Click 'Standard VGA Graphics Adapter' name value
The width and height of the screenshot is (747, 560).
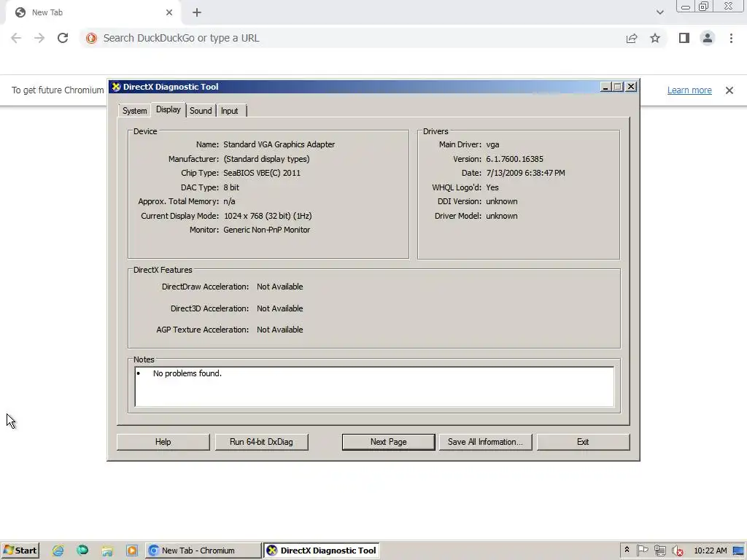[279, 144]
